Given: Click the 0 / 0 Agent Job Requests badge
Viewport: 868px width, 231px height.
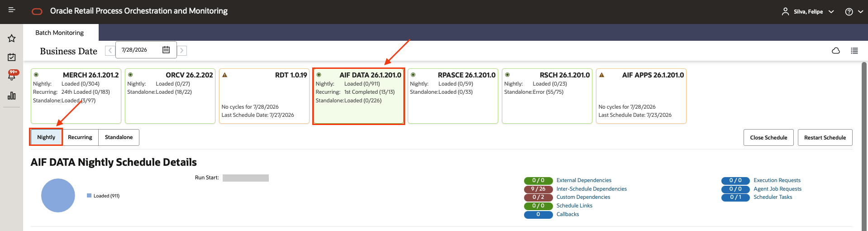Looking at the screenshot, I should [x=735, y=189].
